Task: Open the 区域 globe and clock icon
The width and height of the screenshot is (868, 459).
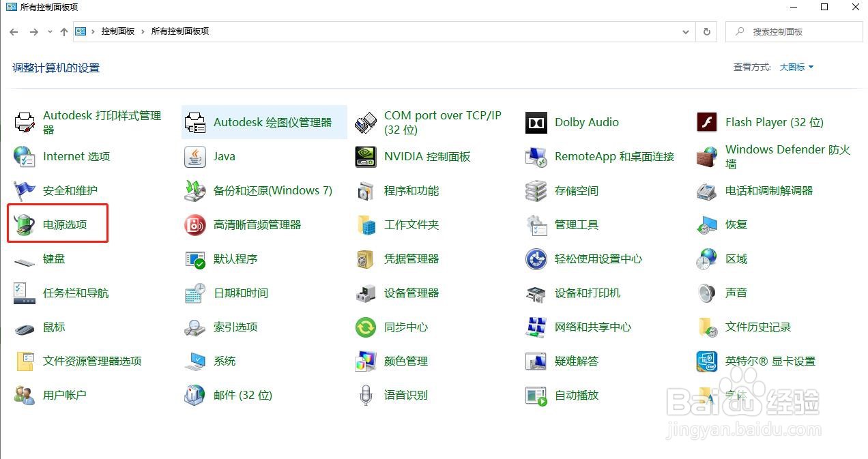Action: [707, 259]
